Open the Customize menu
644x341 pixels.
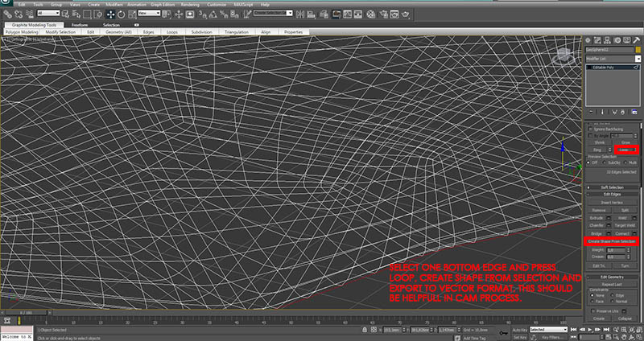click(216, 5)
